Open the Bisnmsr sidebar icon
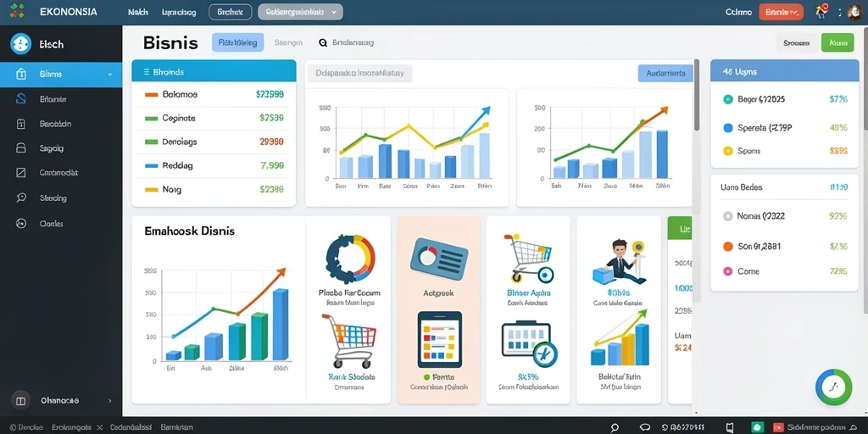 (21, 99)
